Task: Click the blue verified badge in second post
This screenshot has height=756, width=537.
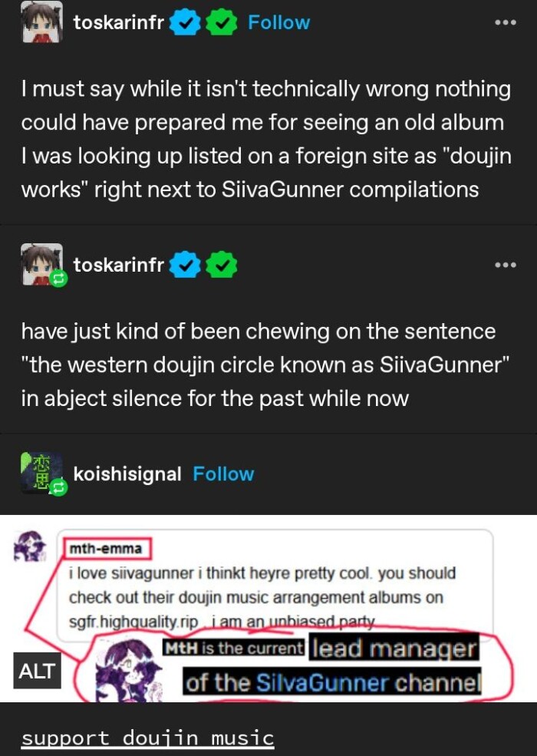Action: coord(185,265)
